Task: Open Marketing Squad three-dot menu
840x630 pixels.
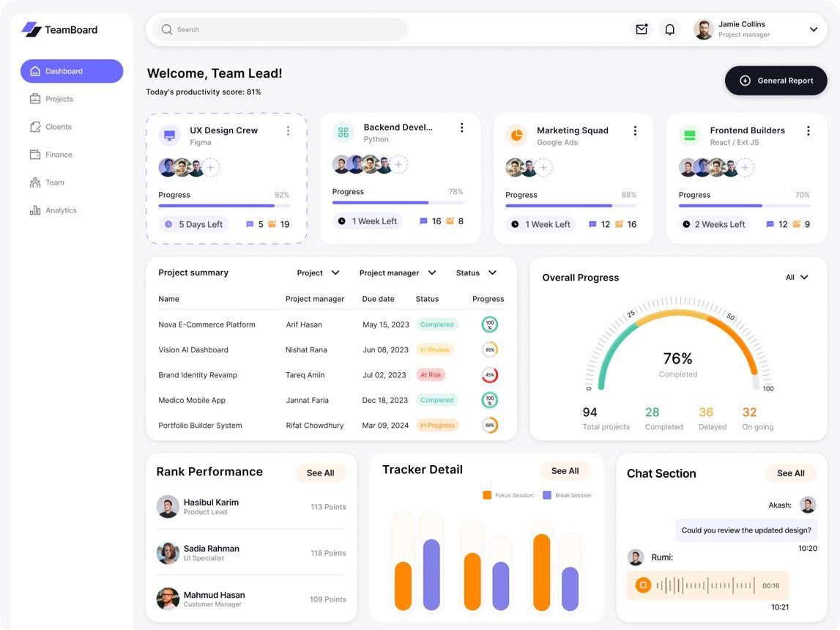Action: click(635, 130)
